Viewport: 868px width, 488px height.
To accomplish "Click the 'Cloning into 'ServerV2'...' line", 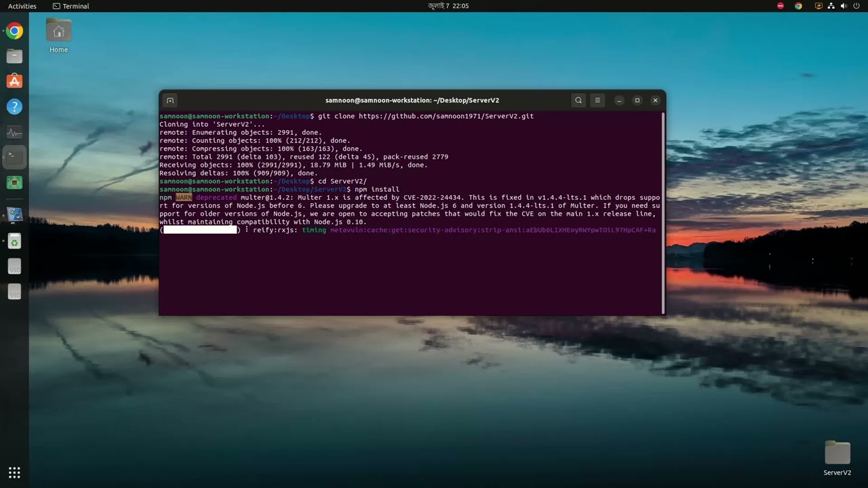I will coord(212,125).
